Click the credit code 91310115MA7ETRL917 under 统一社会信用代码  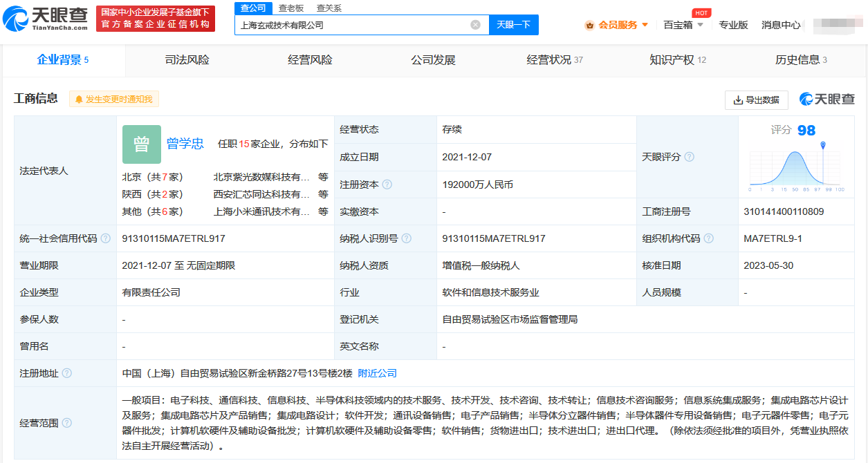[x=174, y=238]
